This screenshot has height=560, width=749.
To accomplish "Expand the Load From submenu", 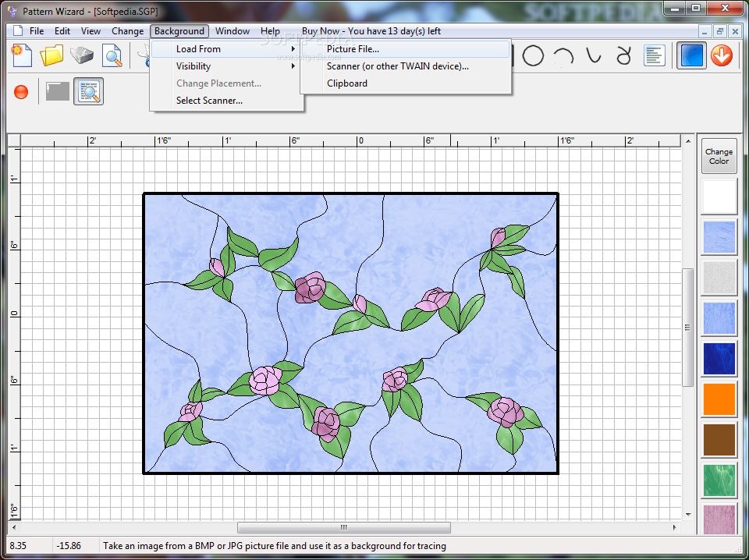I will coord(227,48).
